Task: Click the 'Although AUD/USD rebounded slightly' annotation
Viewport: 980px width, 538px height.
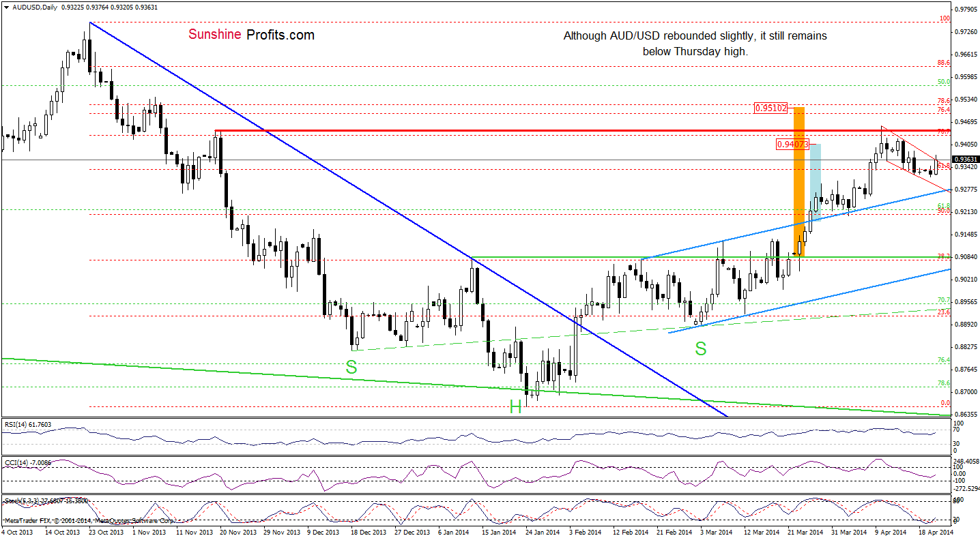Action: click(695, 44)
